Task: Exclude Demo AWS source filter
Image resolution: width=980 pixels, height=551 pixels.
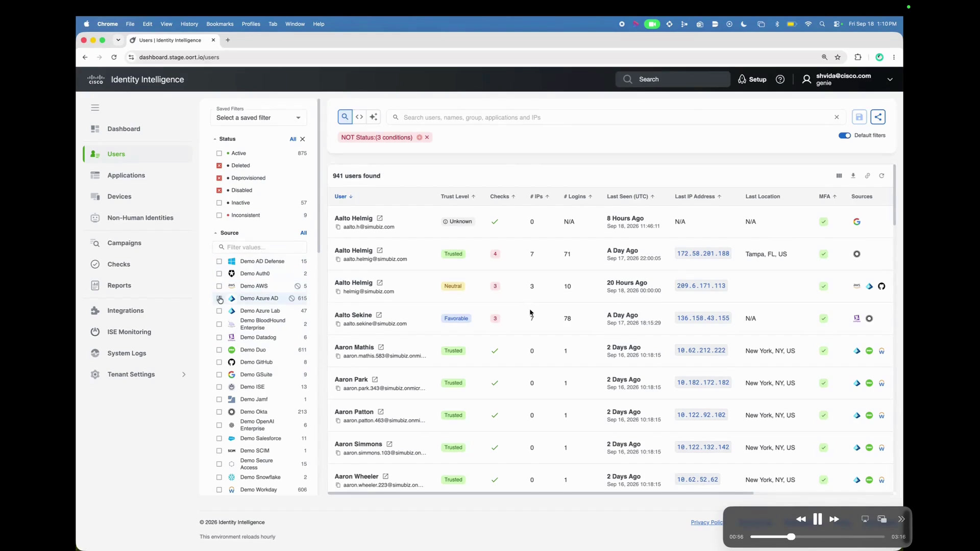Action: pyautogui.click(x=297, y=286)
